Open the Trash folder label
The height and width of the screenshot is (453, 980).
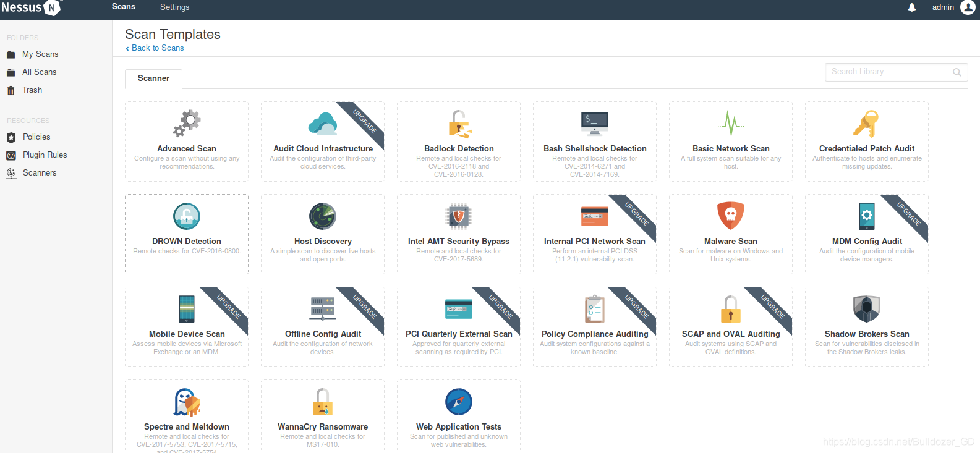coord(32,90)
